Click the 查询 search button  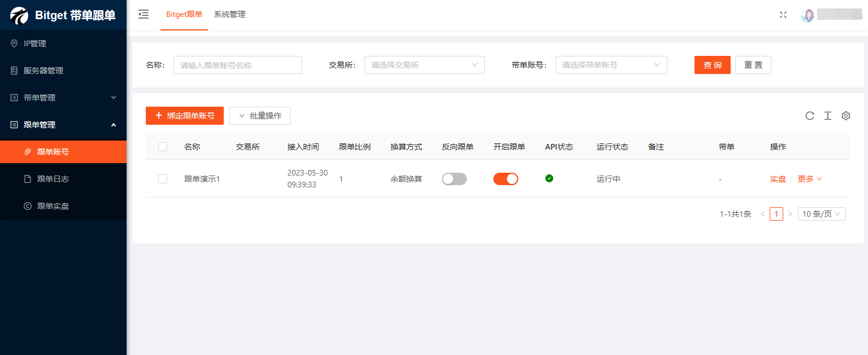pos(713,65)
